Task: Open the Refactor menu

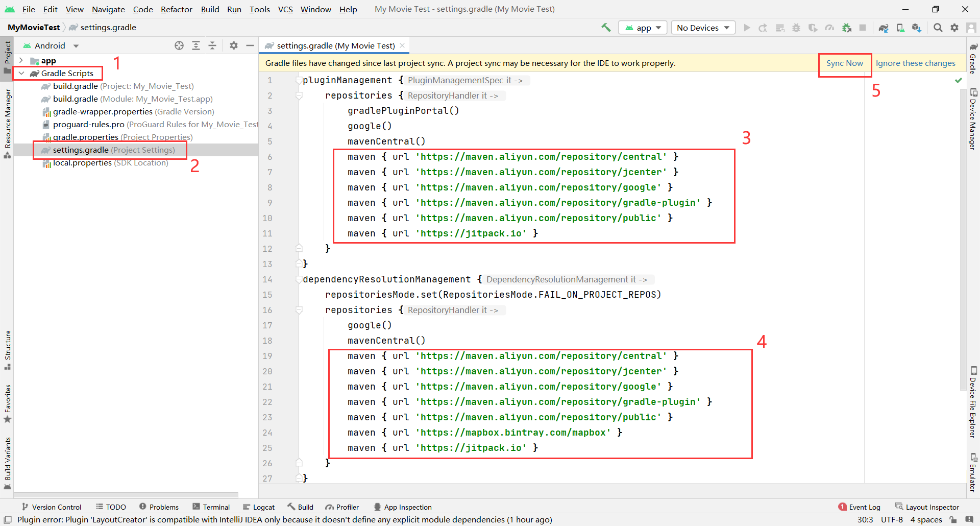Action: (x=176, y=9)
